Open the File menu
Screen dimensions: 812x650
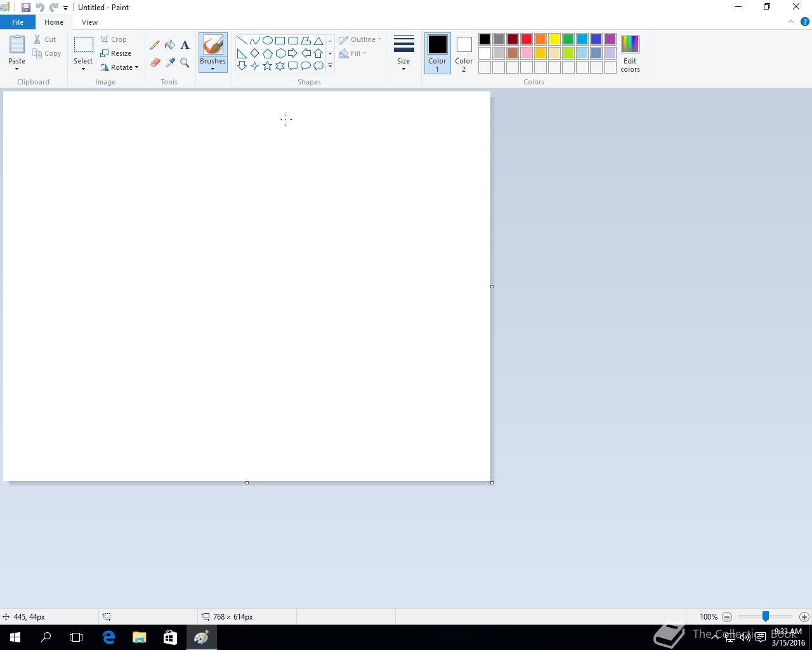pyautogui.click(x=18, y=22)
